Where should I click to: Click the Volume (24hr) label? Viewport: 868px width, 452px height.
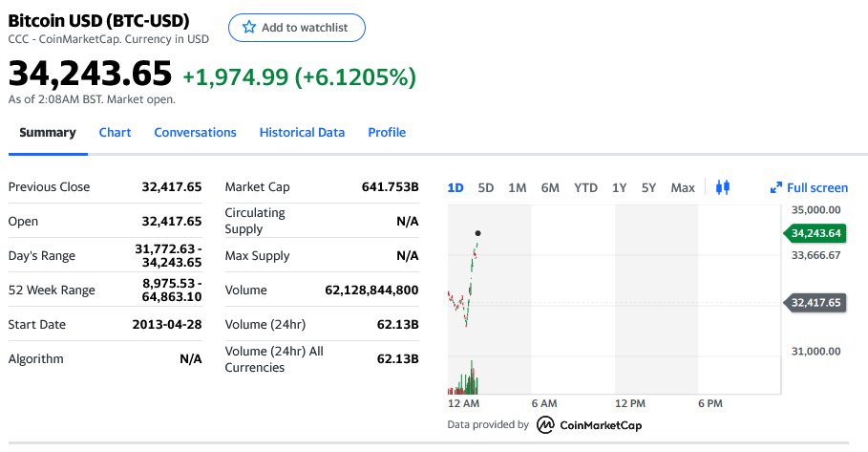(x=265, y=325)
